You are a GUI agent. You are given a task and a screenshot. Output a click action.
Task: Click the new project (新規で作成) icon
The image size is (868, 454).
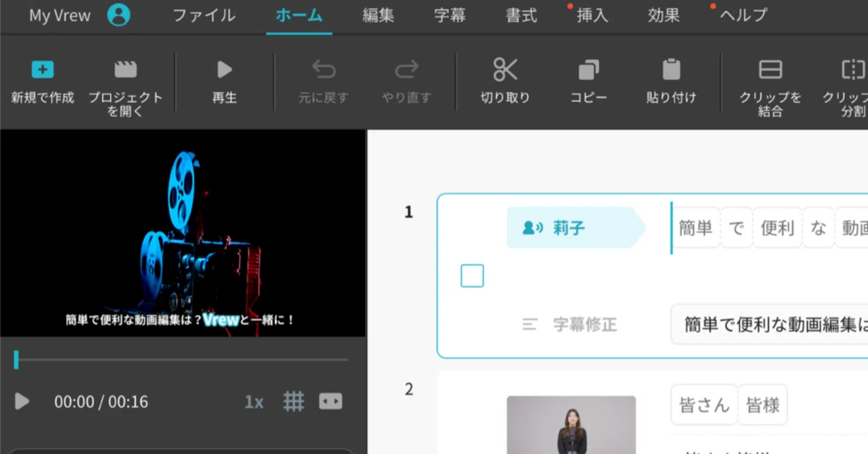[x=43, y=69]
